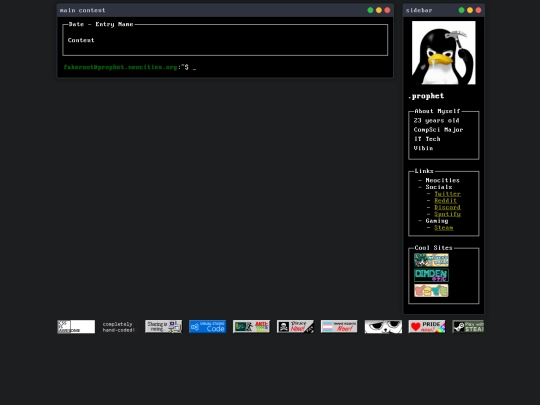The width and height of the screenshot is (540, 405).
Task: Open the pastel lettering cool site banner
Action: coord(431,290)
